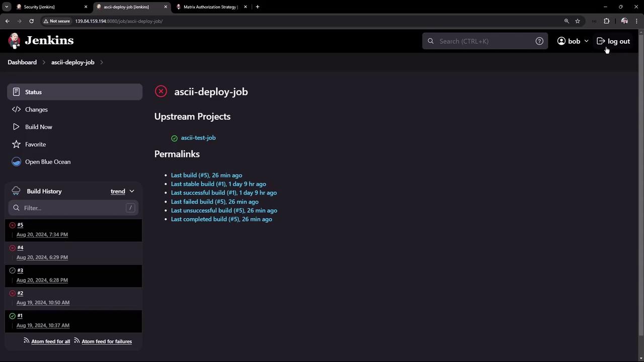Image resolution: width=644 pixels, height=362 pixels.
Task: Open the Last completed build (#5) permalink
Action: click(x=221, y=219)
